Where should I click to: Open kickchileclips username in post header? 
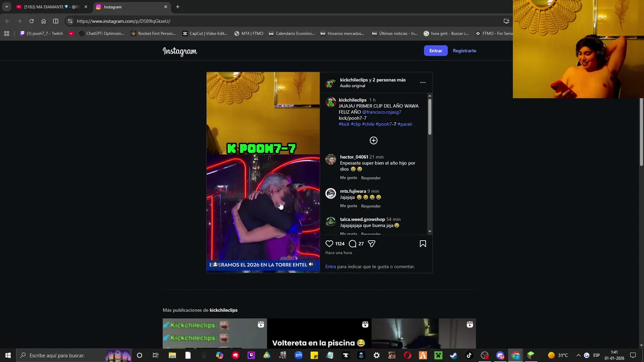[354, 80]
